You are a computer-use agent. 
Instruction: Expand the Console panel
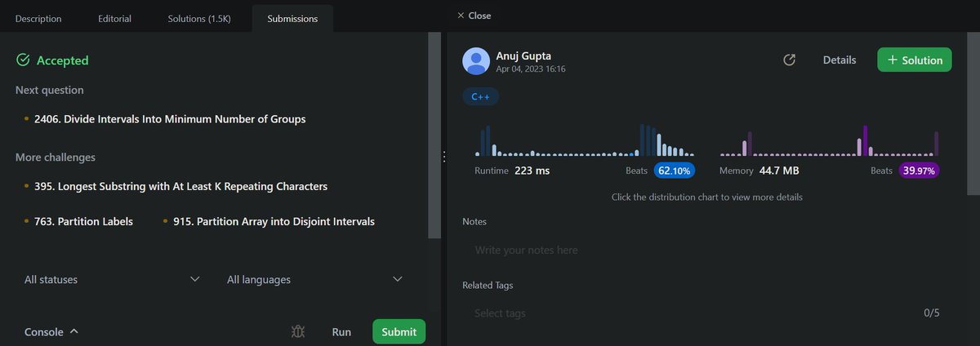tap(51, 332)
